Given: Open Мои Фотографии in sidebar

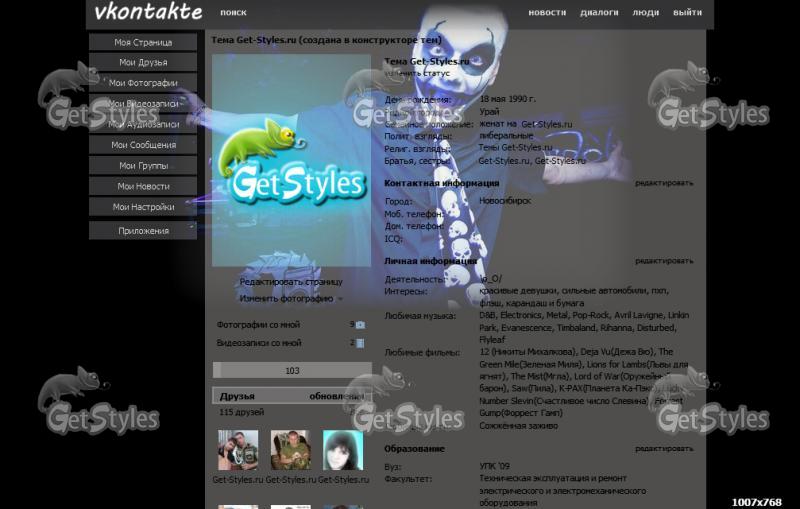Looking at the screenshot, I should click(143, 83).
